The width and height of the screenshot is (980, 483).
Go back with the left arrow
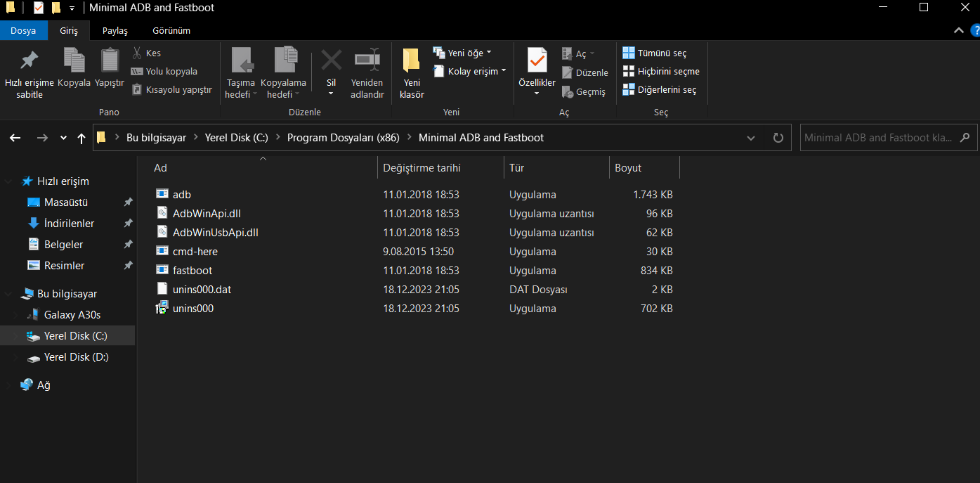15,138
